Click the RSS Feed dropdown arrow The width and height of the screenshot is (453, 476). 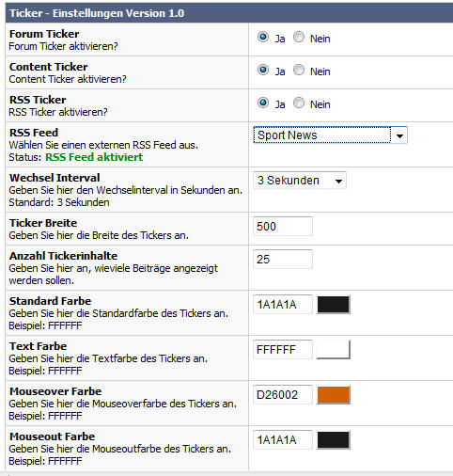399,135
